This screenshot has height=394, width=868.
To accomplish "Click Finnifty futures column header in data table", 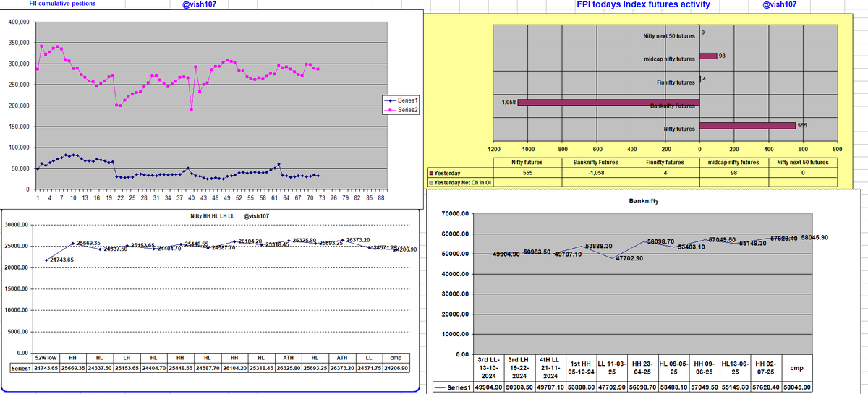I will 665,163.
